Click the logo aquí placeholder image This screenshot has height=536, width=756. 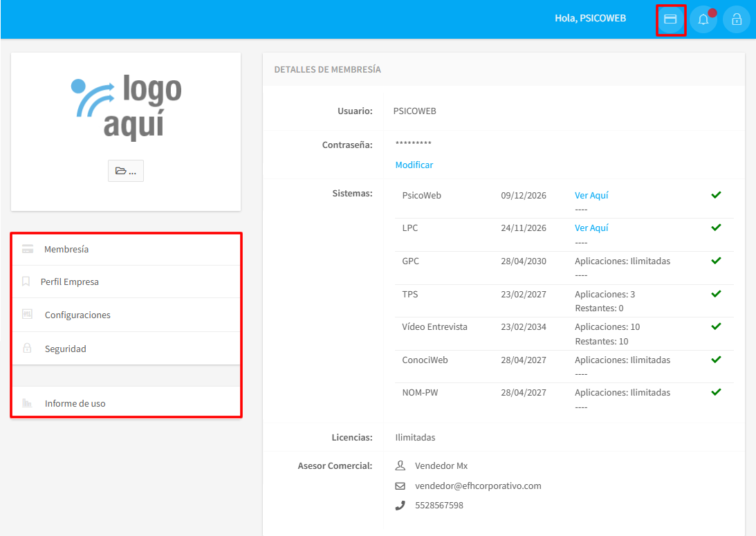pos(126,107)
